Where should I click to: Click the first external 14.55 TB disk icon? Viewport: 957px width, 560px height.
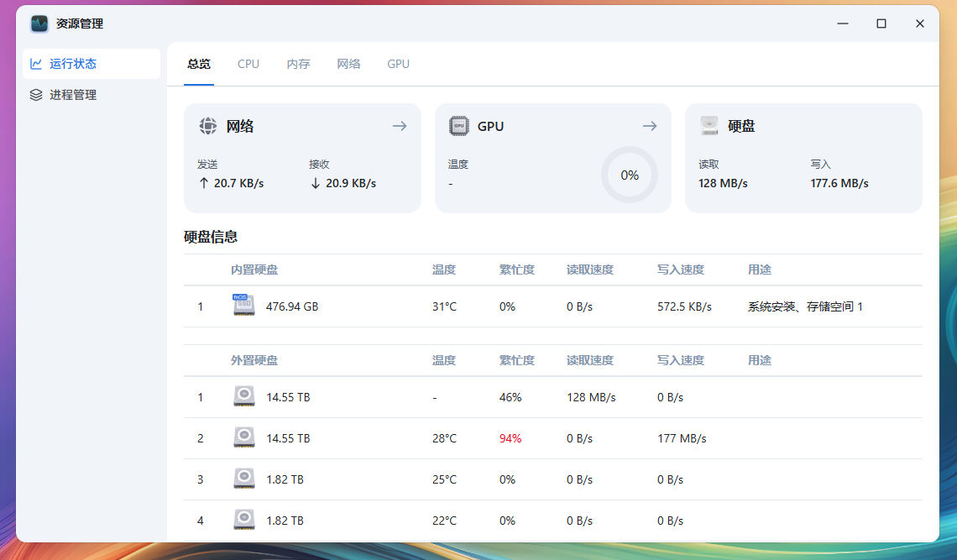(x=243, y=396)
